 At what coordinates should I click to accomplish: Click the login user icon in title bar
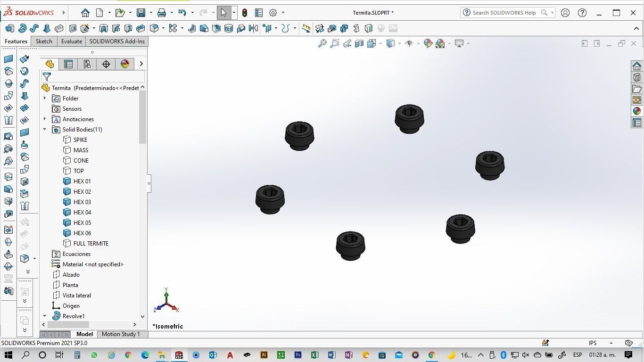565,13
